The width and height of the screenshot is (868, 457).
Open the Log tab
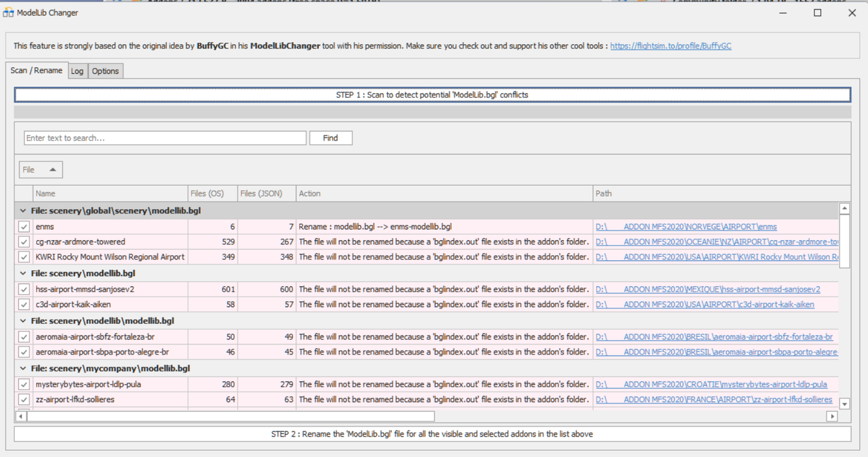[77, 71]
